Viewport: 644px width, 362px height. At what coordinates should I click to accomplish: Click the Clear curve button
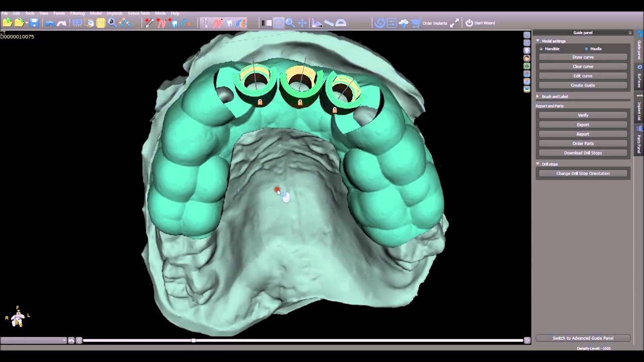click(583, 66)
